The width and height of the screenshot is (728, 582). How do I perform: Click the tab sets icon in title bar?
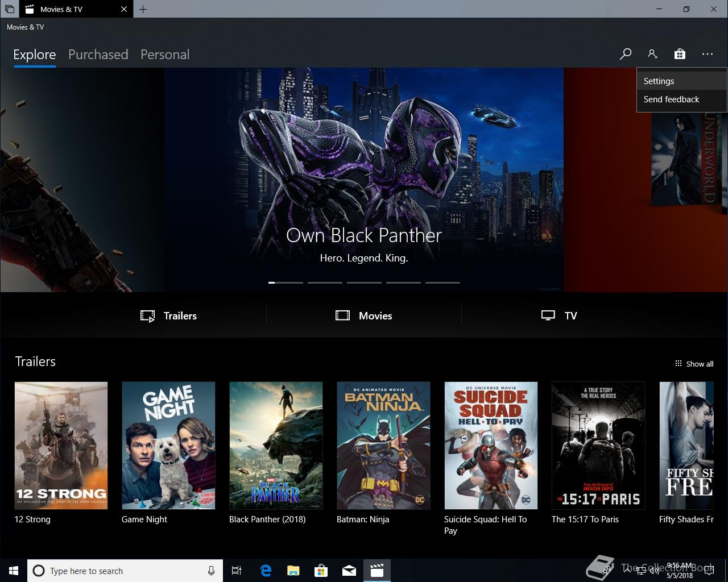click(10, 9)
